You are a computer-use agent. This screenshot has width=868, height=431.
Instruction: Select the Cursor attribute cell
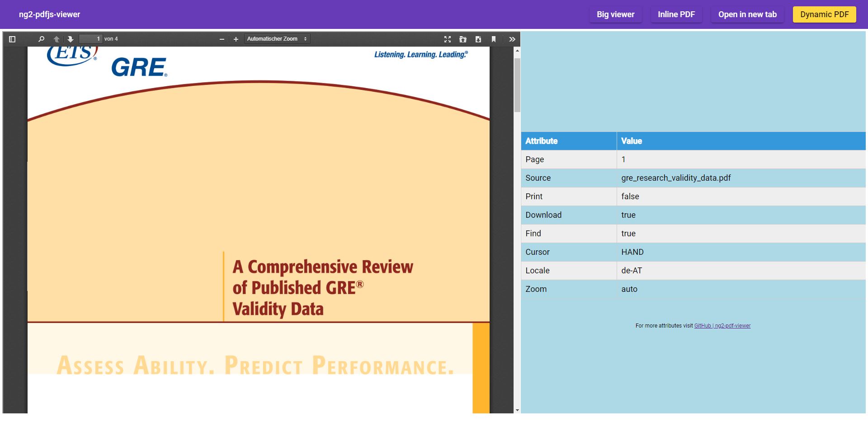tap(569, 252)
